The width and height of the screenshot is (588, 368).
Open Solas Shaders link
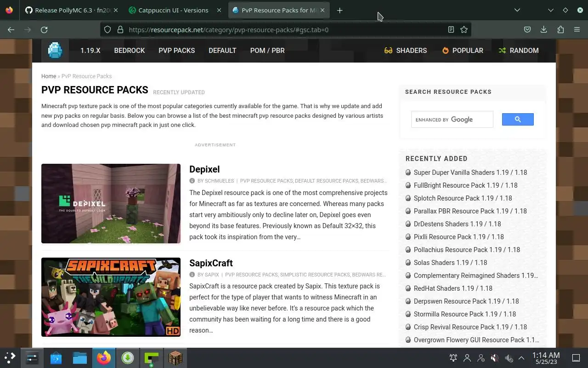click(450, 263)
